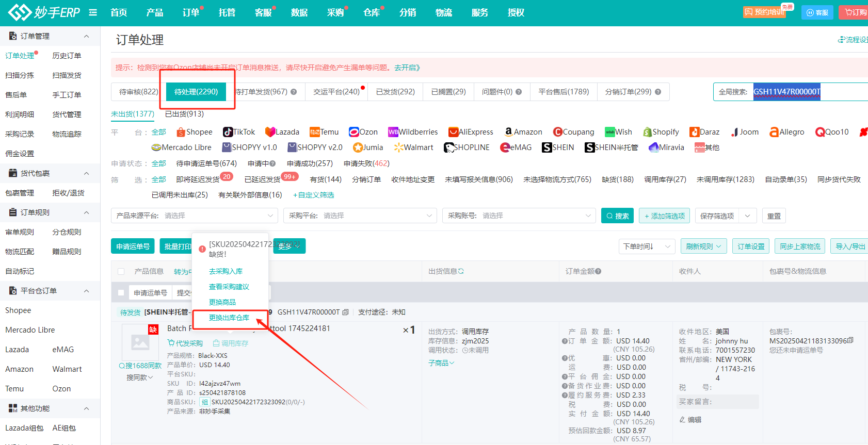Copy the package number MS20250421183133096
The image size is (868, 445).
[850, 340]
